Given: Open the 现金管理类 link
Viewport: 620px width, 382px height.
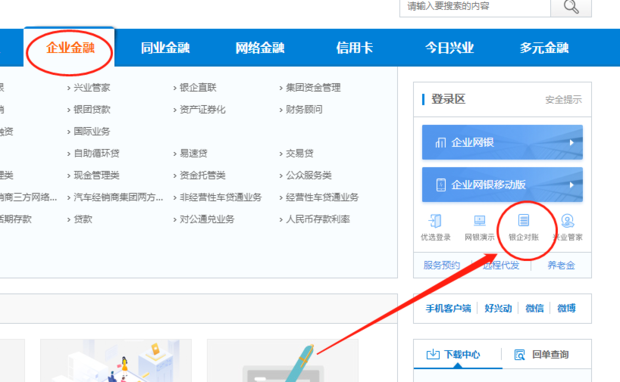Looking at the screenshot, I should pos(96,175).
